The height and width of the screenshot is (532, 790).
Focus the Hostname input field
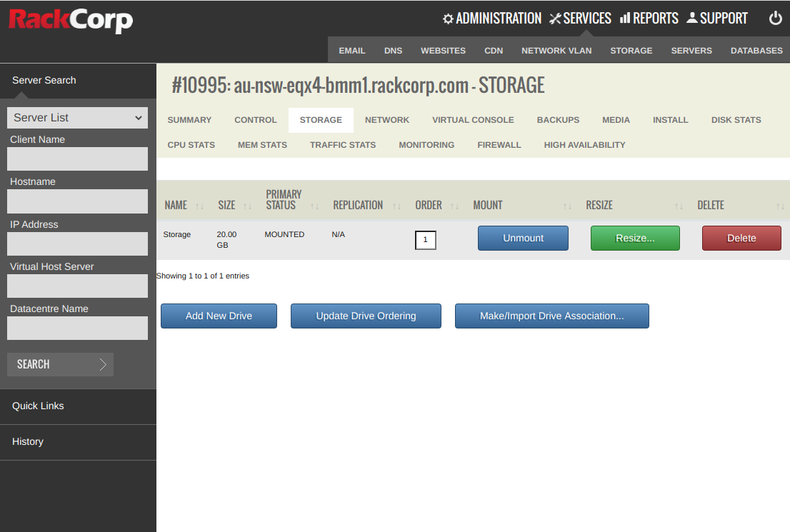[78, 201]
